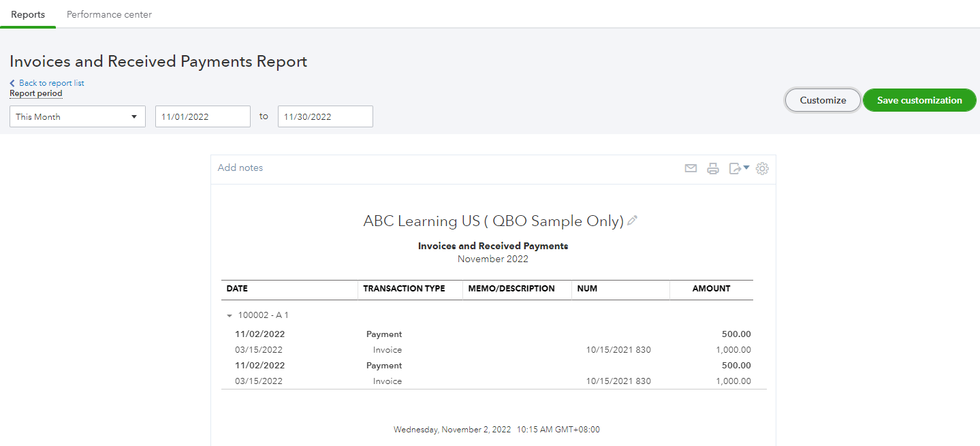Screen dimensions: 980x446
Task: Click the email report envelope icon
Action: pyautogui.click(x=691, y=168)
